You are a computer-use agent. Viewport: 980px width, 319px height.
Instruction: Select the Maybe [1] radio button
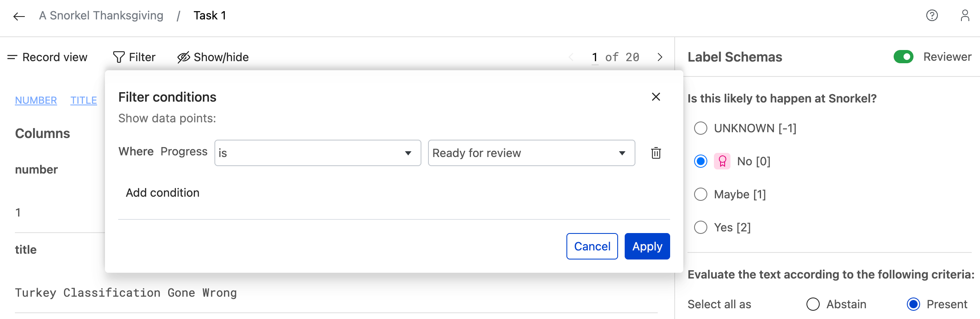coord(700,194)
